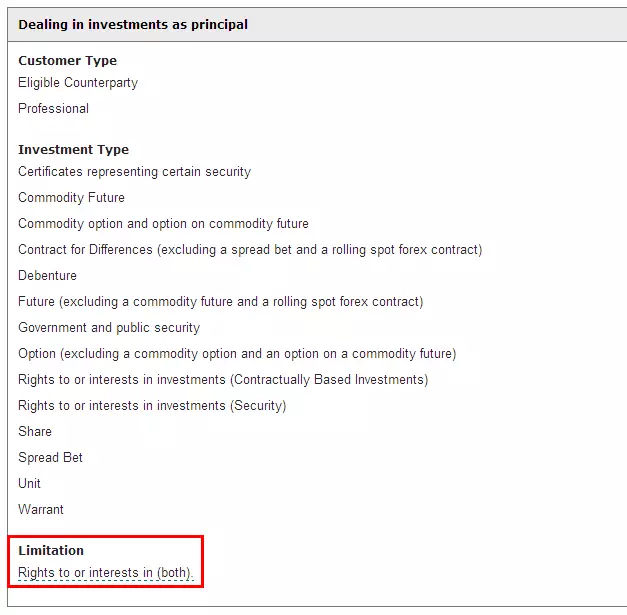Click the 'Warrant' investment type
The image size is (627, 615).
(41, 509)
